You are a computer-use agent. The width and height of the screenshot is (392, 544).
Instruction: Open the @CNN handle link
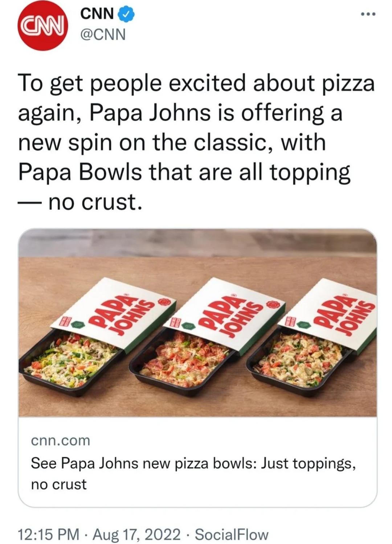click(103, 35)
